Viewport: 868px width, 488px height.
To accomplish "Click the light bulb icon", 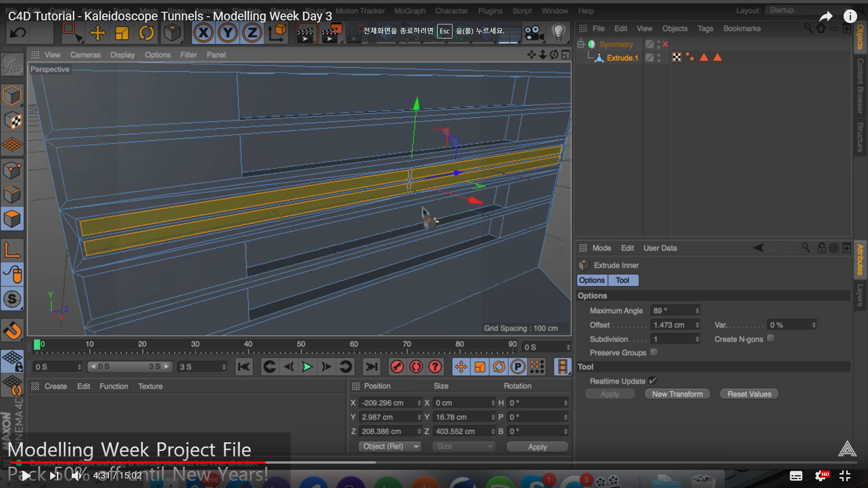I will click(x=559, y=33).
